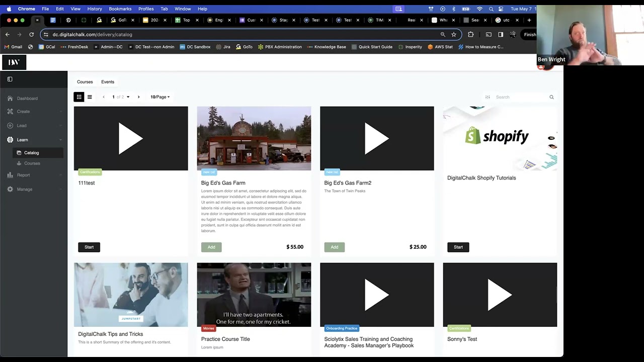Click the catalog Search input field
The image size is (644, 362).
(x=521, y=97)
